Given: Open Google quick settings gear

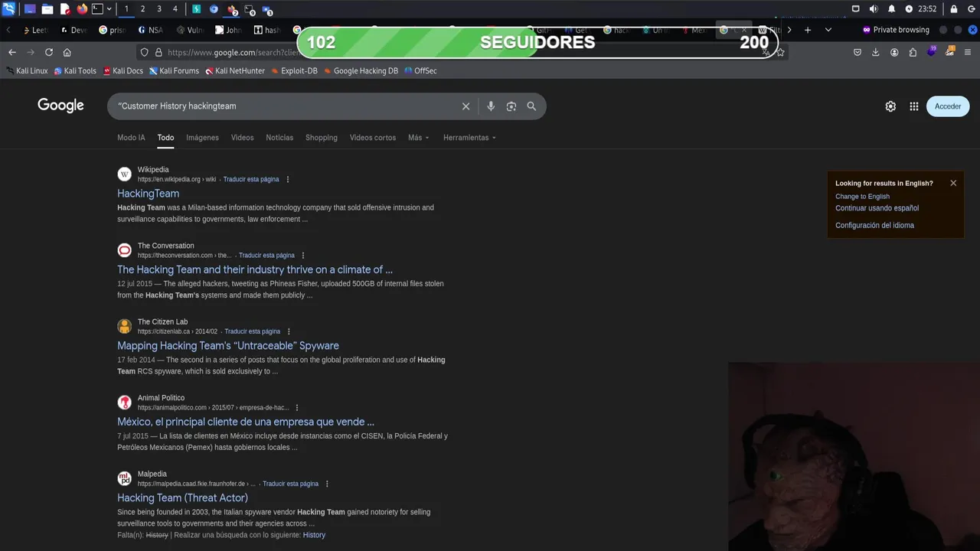Looking at the screenshot, I should tap(890, 106).
